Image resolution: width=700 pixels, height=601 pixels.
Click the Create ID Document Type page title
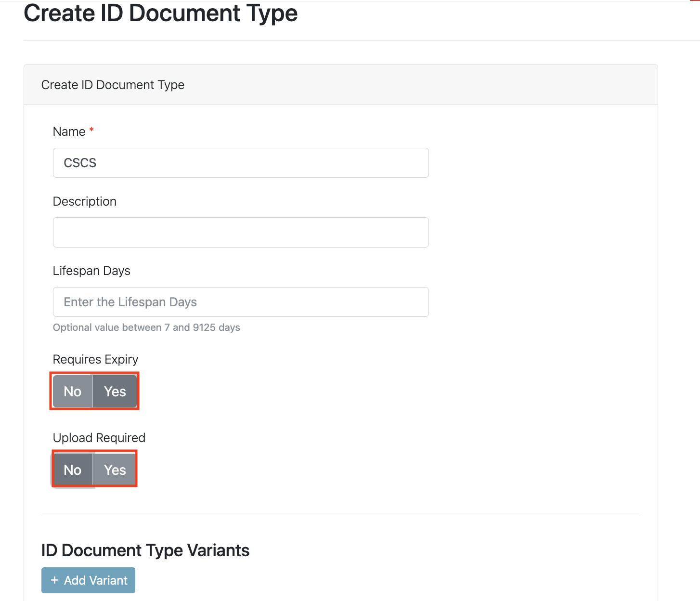coord(161,13)
